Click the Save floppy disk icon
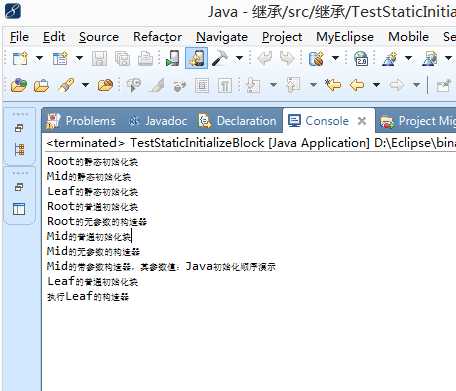456x391 pixels. [x=99, y=59]
